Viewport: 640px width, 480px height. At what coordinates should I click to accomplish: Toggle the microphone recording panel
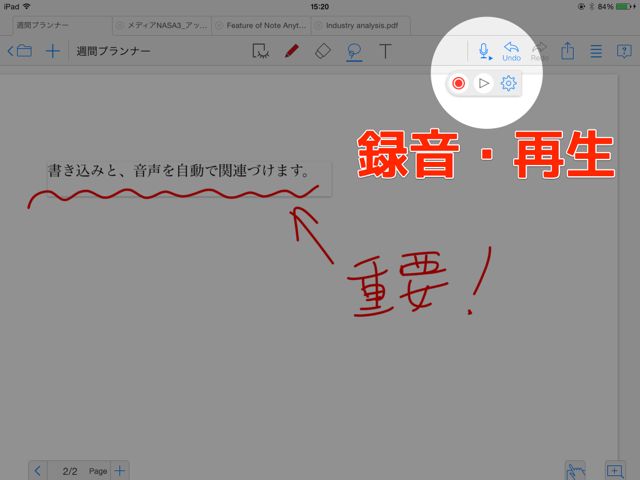coord(485,51)
